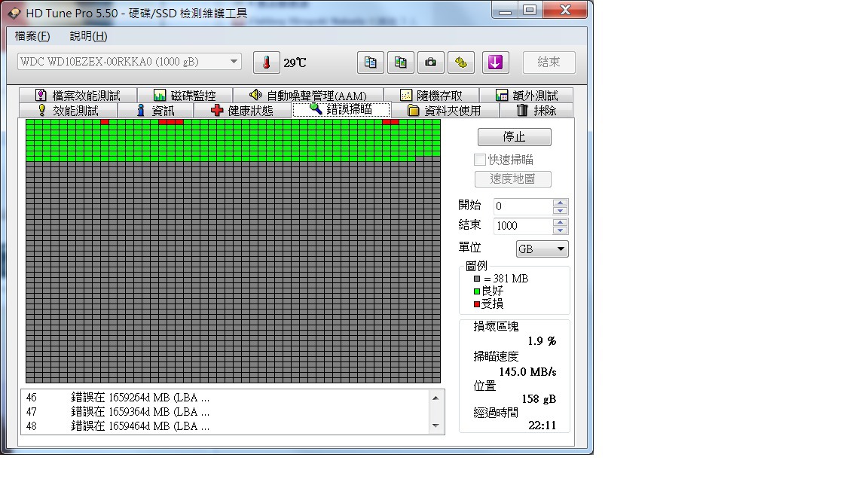Click the purple down-arrow minimize-to-tray icon
The width and height of the screenshot is (868, 488).
click(x=495, y=63)
